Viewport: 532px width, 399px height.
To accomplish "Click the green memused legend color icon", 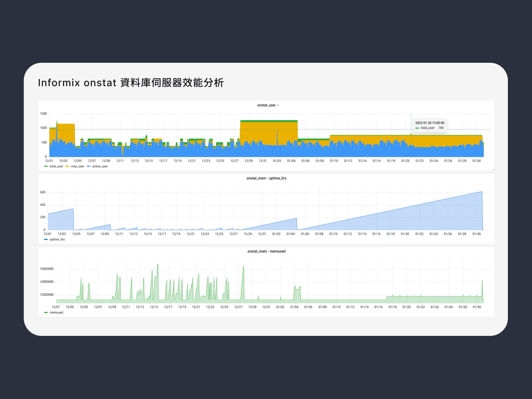I will tap(46, 312).
